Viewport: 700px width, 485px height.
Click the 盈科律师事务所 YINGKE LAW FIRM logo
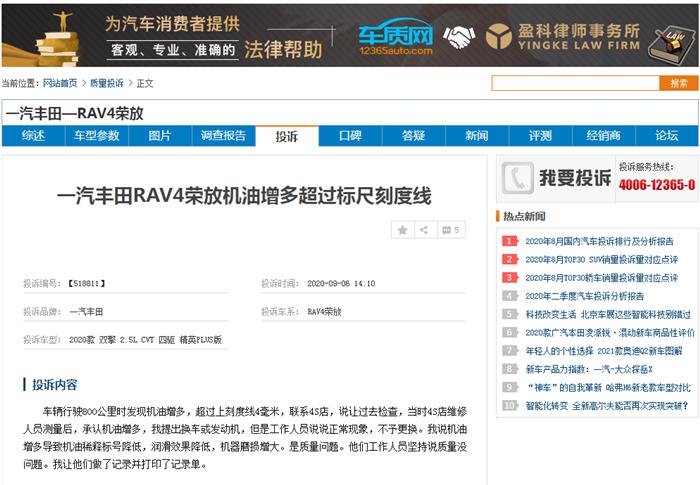coord(562,37)
